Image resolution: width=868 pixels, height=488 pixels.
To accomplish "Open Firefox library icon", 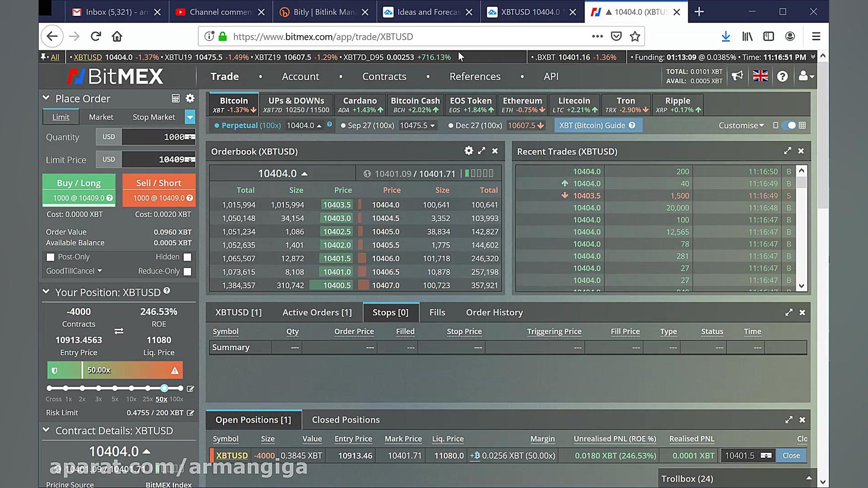I will point(747,36).
